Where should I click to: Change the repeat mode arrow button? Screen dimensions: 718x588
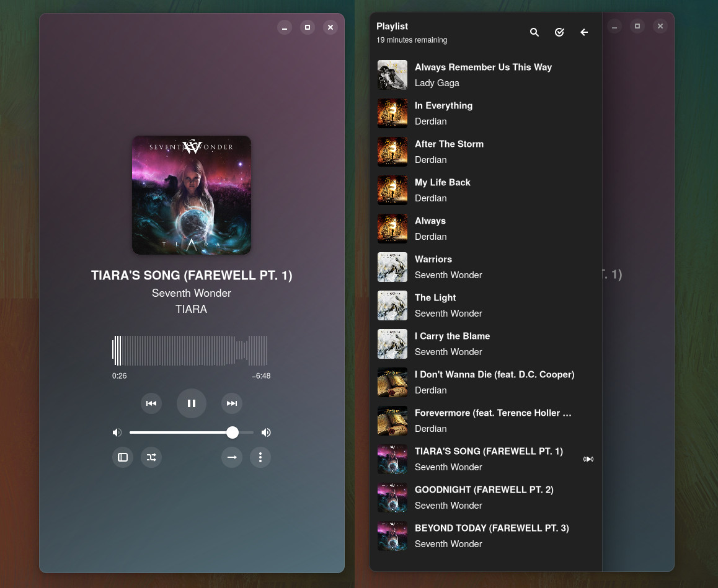pos(232,457)
